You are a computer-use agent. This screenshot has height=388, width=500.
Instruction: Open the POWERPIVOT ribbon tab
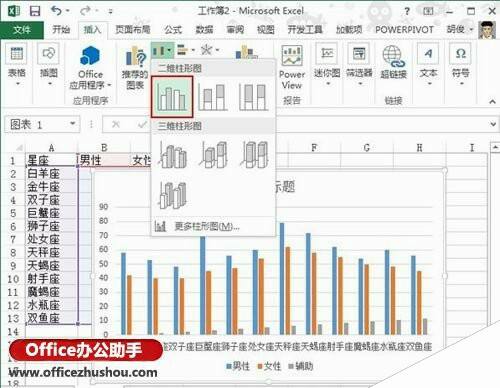404,30
